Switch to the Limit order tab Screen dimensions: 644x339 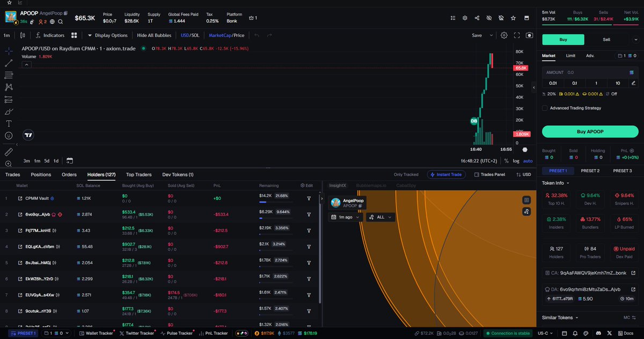pyautogui.click(x=571, y=55)
